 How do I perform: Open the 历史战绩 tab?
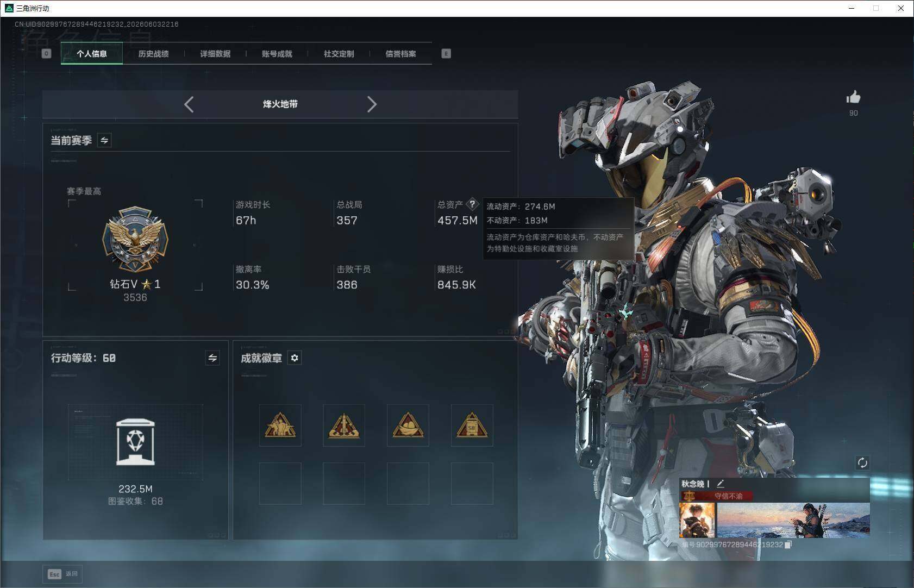[153, 53]
